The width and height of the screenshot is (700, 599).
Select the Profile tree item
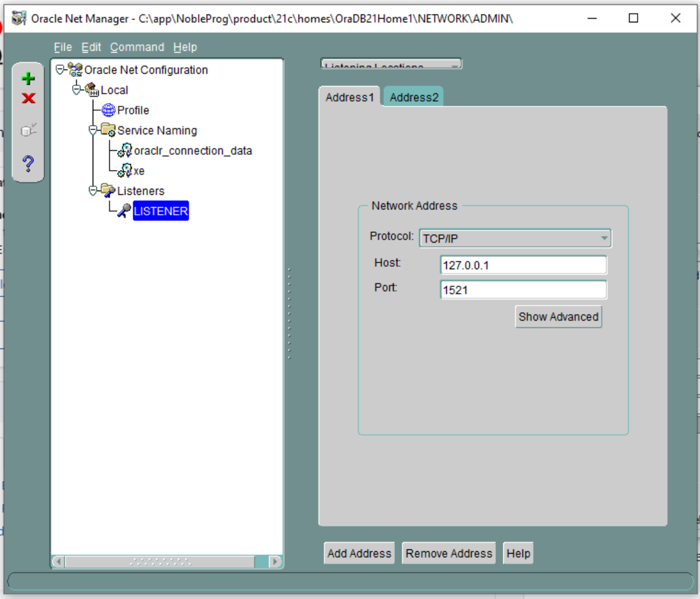point(133,110)
